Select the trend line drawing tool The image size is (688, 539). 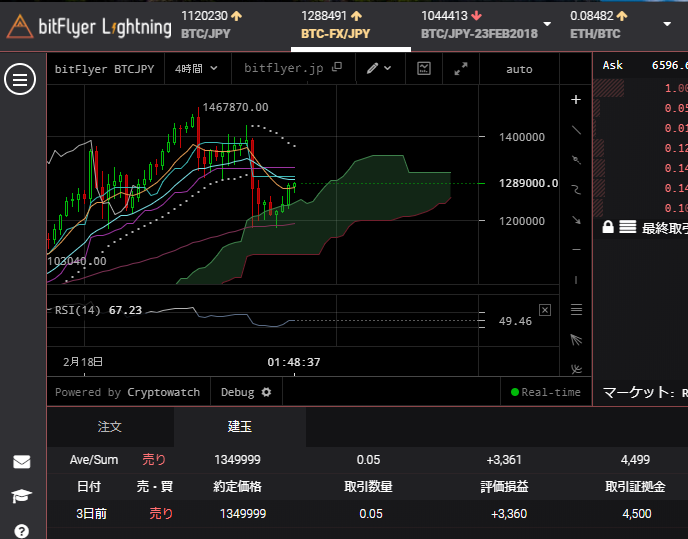tap(575, 130)
